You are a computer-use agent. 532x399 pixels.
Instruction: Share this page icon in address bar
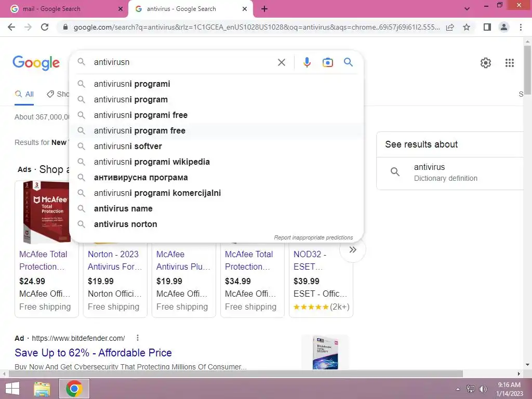pos(450,27)
